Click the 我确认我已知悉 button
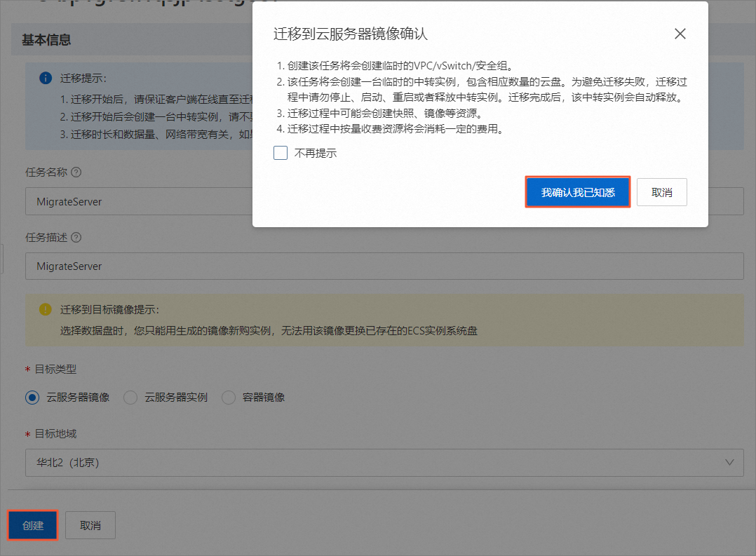Screen dimensions: 756x556 coord(578,192)
